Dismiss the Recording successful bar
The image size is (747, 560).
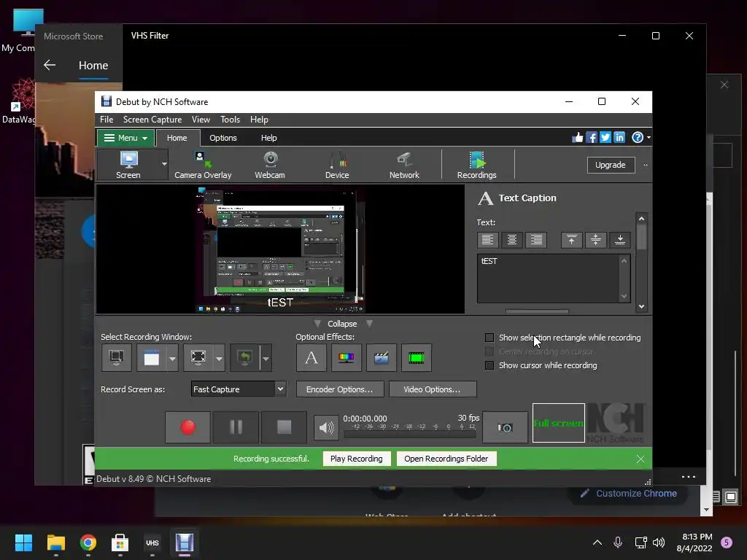click(x=640, y=459)
